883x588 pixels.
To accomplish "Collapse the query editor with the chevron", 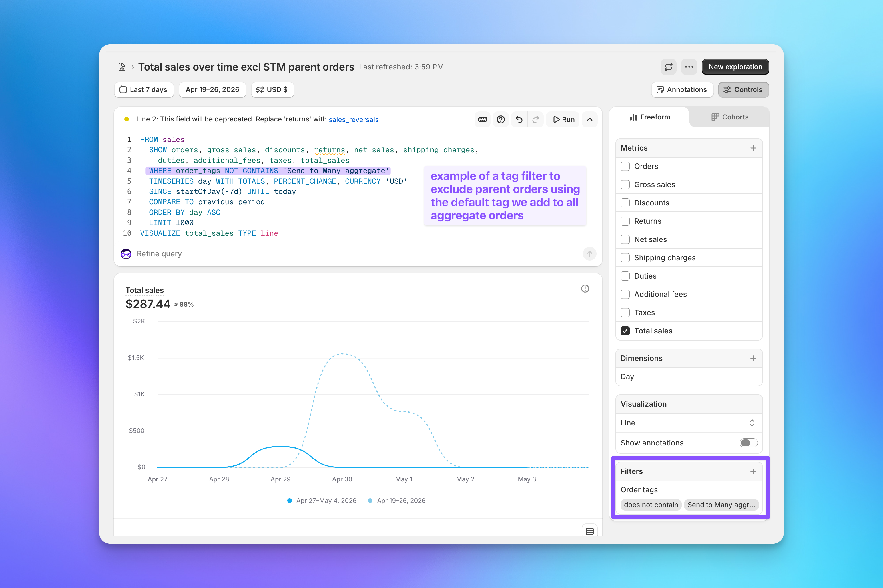I will pos(590,120).
